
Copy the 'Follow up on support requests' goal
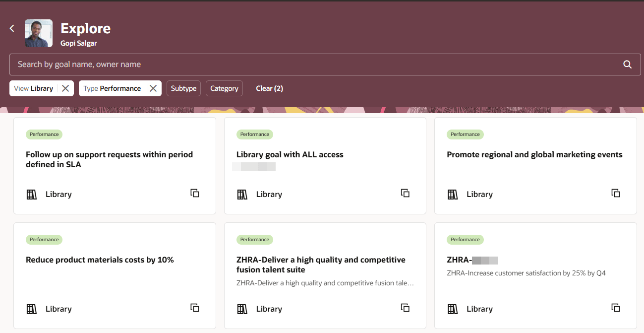point(195,193)
